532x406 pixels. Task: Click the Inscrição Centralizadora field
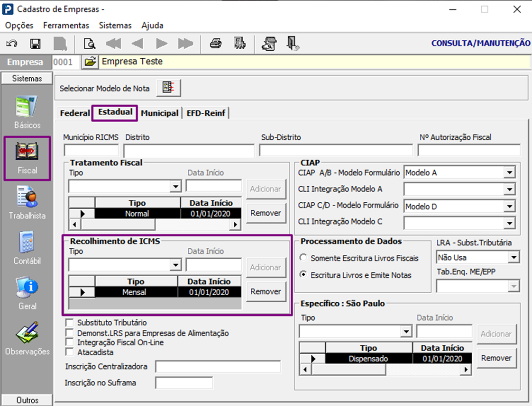tap(218, 366)
